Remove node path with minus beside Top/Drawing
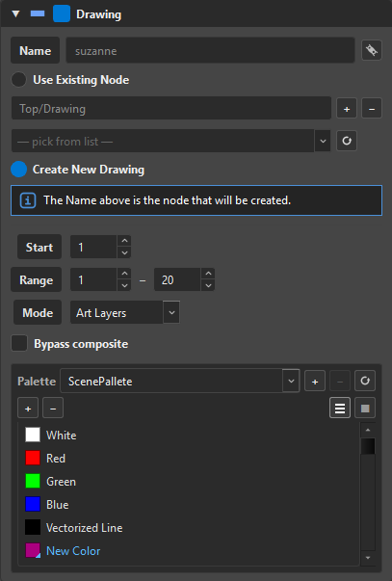This screenshot has width=392, height=581. (372, 109)
